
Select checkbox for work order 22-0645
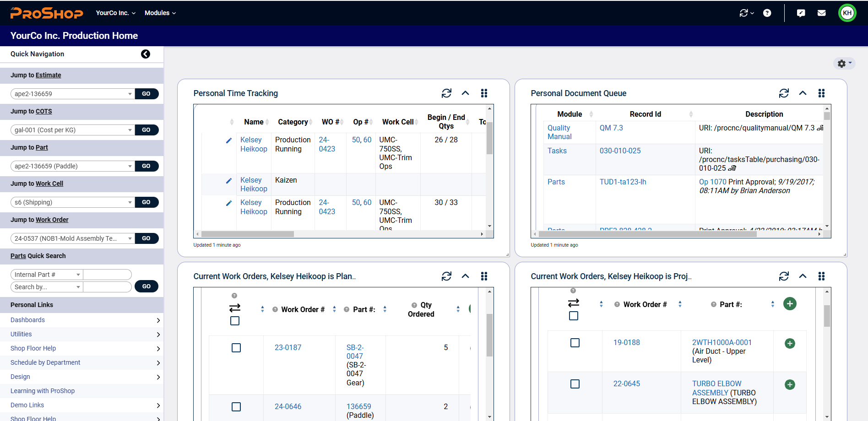(x=575, y=384)
